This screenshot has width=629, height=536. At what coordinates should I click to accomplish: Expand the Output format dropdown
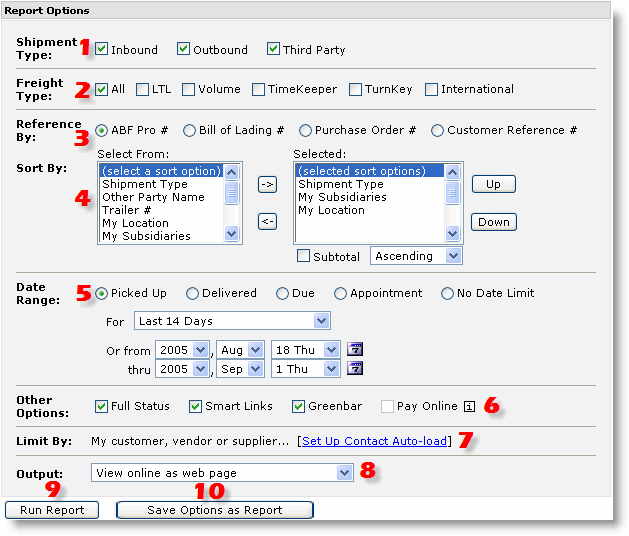344,473
